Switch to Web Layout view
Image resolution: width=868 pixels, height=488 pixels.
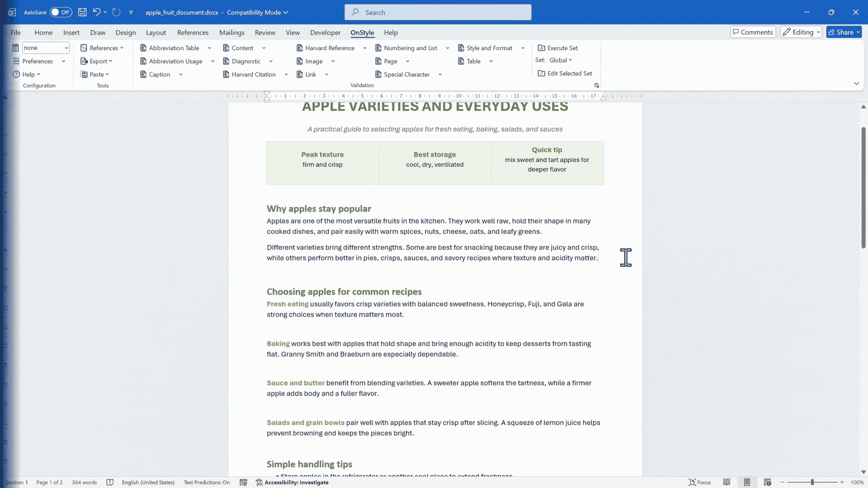[767, 482]
